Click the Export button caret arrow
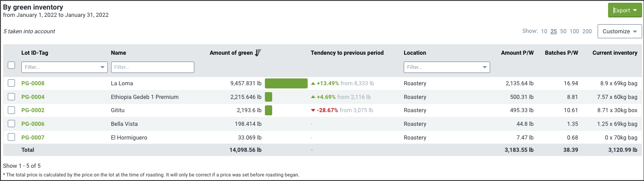 coord(634,10)
